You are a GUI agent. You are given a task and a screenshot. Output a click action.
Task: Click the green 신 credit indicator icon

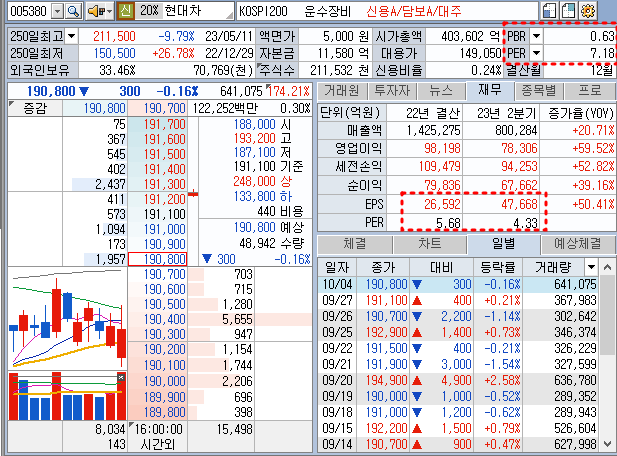point(126,11)
